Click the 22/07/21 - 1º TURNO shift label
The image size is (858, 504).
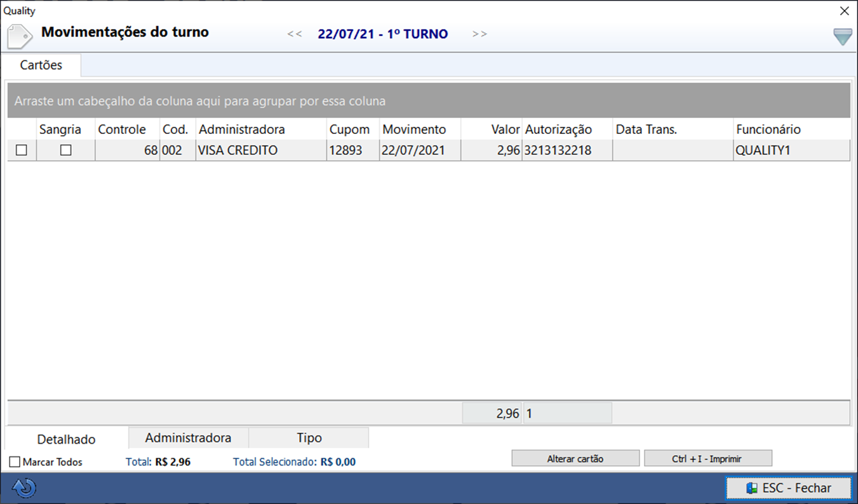383,34
